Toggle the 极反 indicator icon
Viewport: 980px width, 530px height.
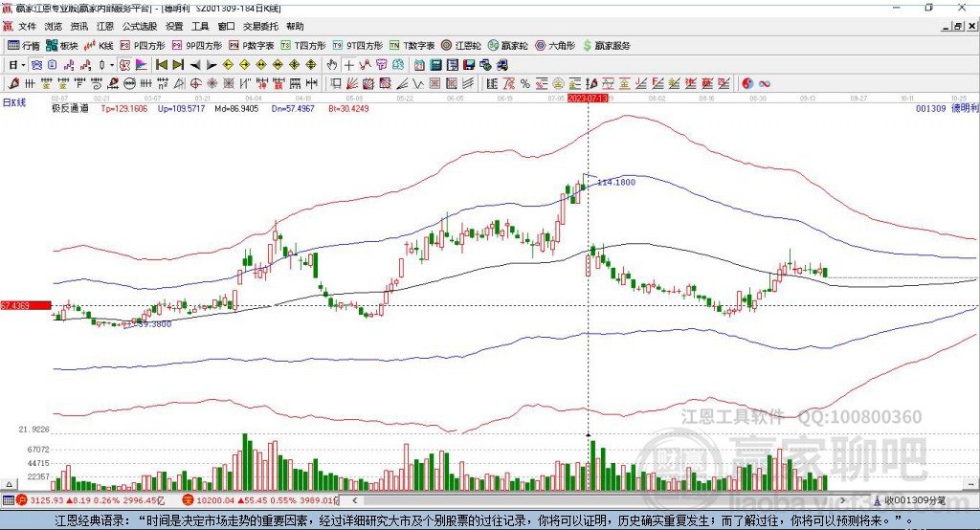pyautogui.click(x=125, y=65)
